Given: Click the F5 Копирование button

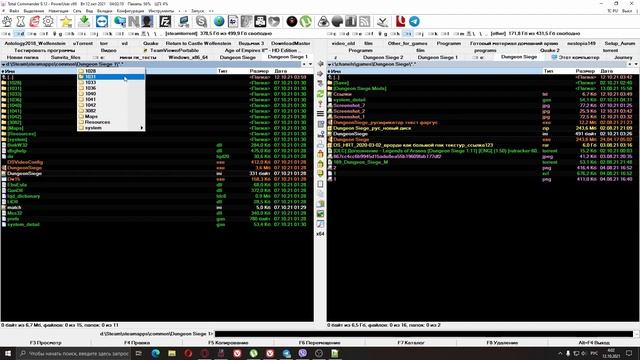Looking at the screenshot, I should [228, 342].
